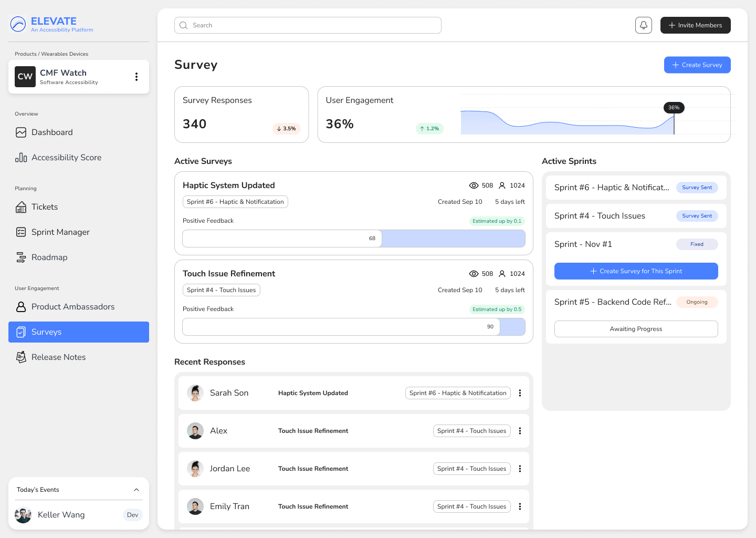Screen dimensions: 756x538
Task: Click the ELEVATE logo icon
Action: click(18, 24)
